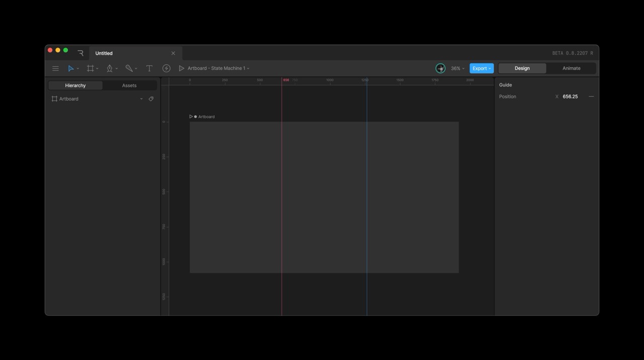Open Pen tool variants chevron

(x=117, y=68)
